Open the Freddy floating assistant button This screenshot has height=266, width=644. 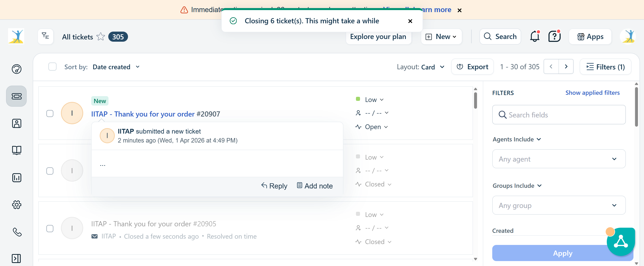621,242
